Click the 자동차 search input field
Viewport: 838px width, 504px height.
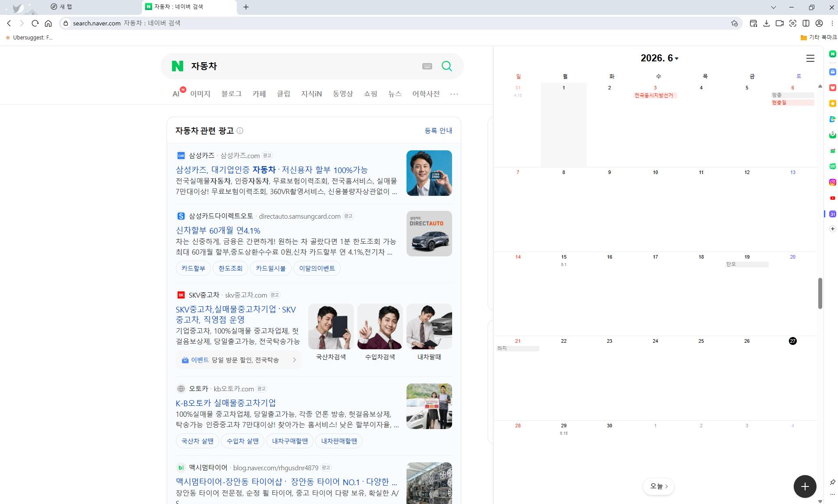pyautogui.click(x=303, y=66)
